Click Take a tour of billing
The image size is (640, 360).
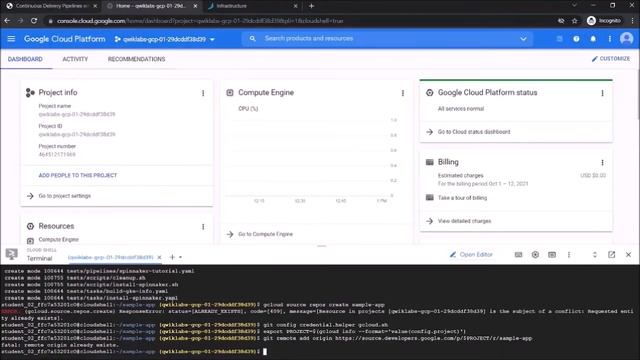coord(462,198)
